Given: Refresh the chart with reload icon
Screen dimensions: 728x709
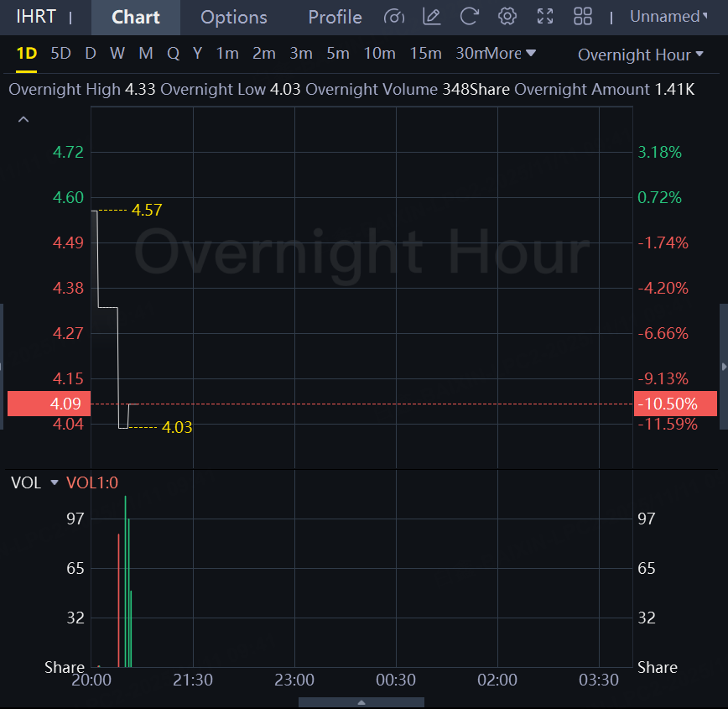Looking at the screenshot, I should click(x=469, y=17).
